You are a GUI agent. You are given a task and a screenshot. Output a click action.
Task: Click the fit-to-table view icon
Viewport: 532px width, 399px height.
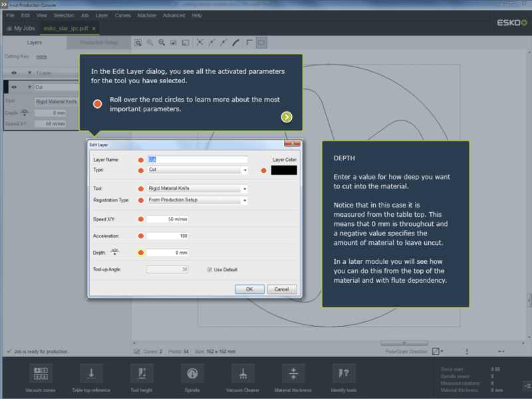coord(186,43)
